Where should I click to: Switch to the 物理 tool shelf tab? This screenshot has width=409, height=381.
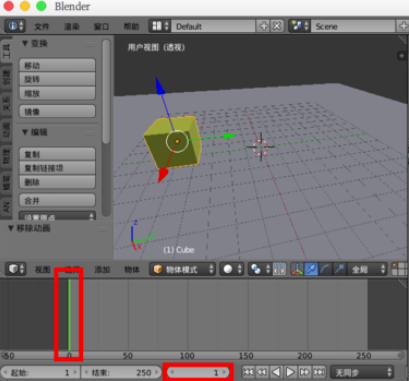[x=6, y=157]
